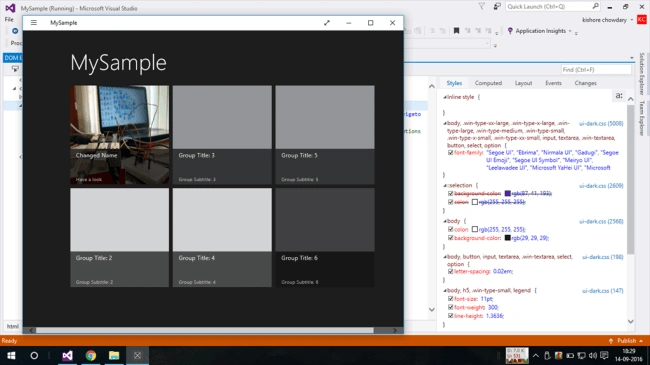Collapse the inline style rule
The width and height of the screenshot is (650, 365).
(445, 97)
